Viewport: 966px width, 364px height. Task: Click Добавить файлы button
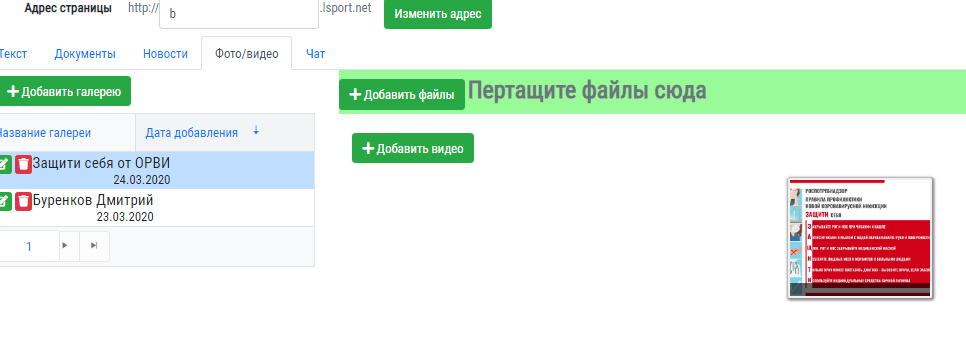402,95
